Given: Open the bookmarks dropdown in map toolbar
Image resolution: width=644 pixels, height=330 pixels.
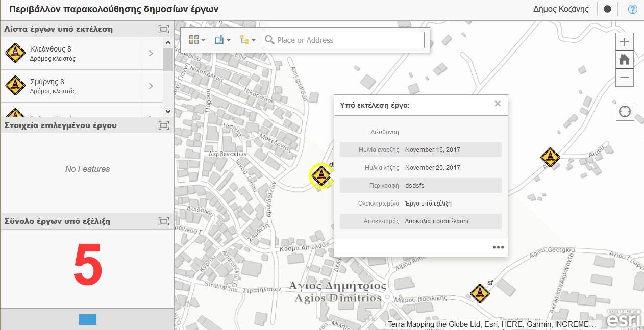Looking at the screenshot, I should (x=222, y=40).
